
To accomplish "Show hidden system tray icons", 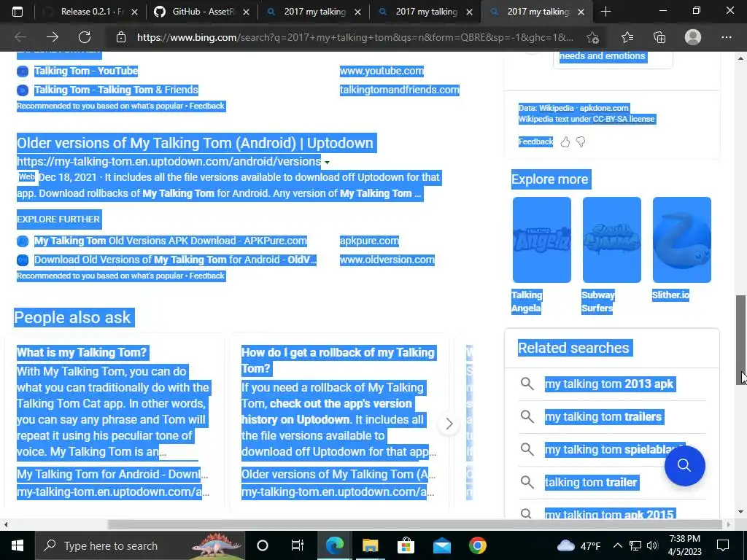I will click(x=617, y=545).
